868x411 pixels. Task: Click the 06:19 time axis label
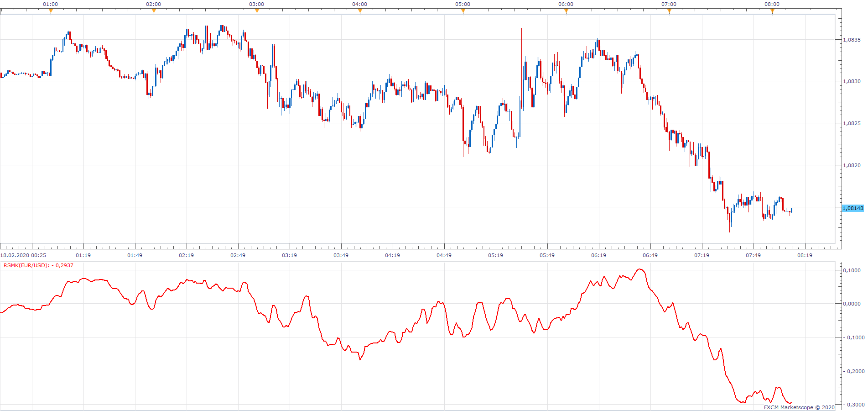coord(598,255)
